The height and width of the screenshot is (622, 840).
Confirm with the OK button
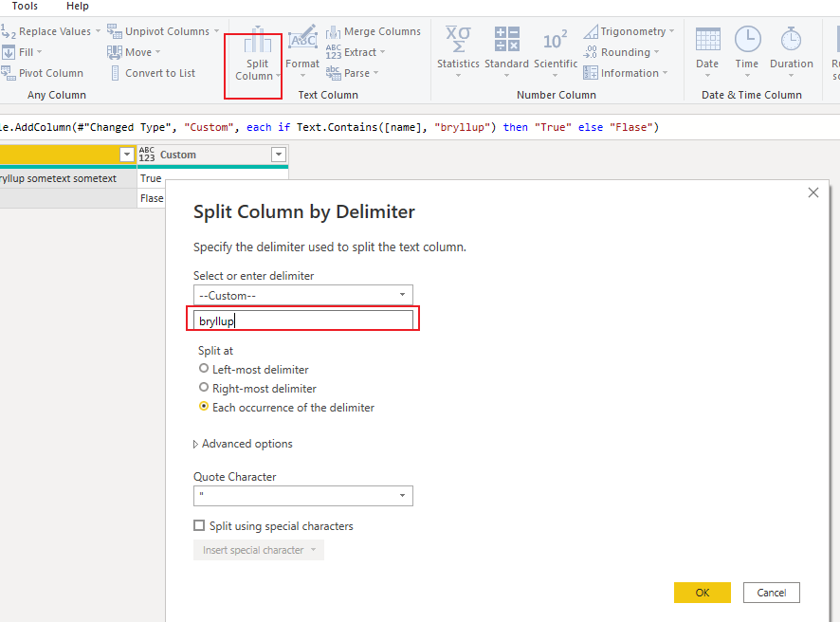point(703,593)
